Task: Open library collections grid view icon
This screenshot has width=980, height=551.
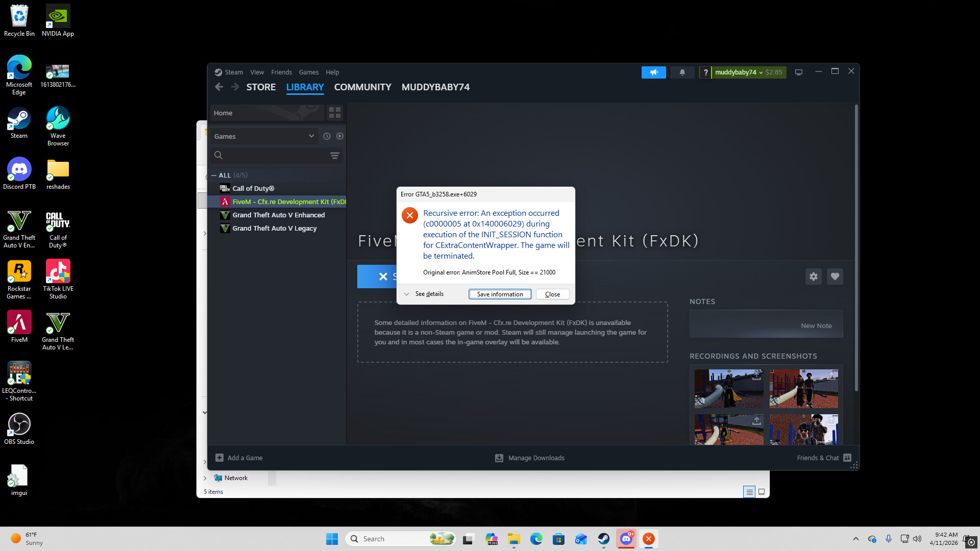Action: pyautogui.click(x=335, y=113)
